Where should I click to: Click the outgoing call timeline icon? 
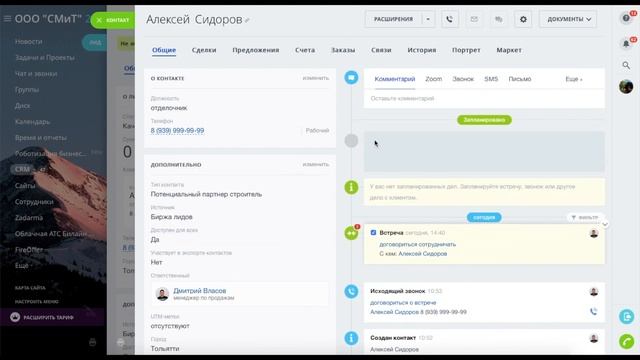point(351,291)
